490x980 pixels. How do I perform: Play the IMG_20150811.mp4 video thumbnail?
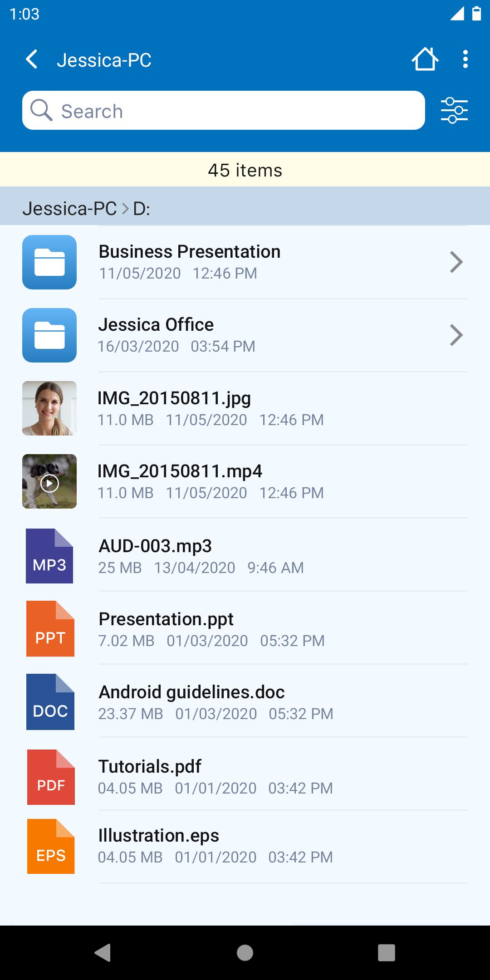(x=49, y=481)
